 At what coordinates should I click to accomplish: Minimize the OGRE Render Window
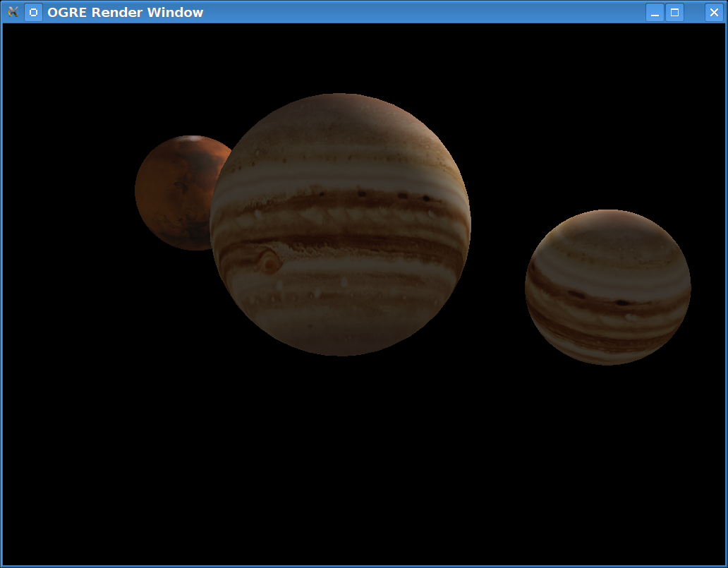[655, 12]
